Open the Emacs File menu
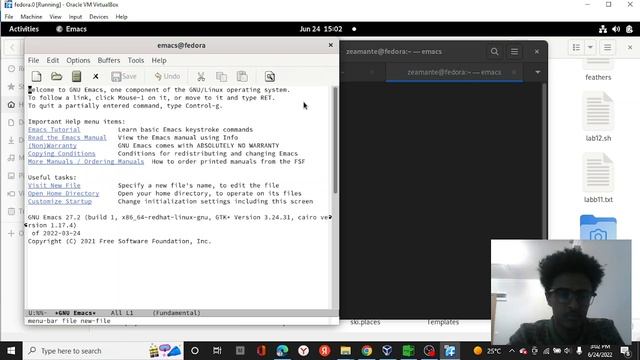Viewport: 640px width, 360px height. (33, 60)
